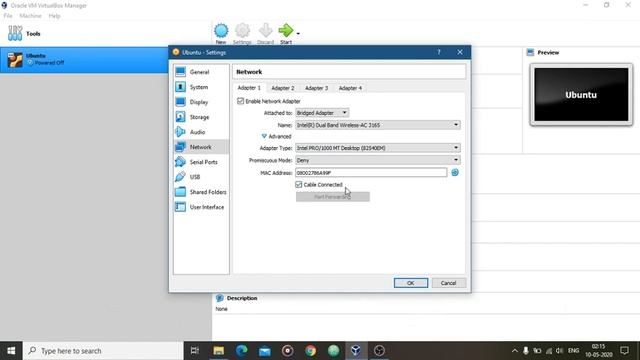Launch Microsoft Edge from taskbar
The height and width of the screenshot is (360, 640).
tap(242, 351)
